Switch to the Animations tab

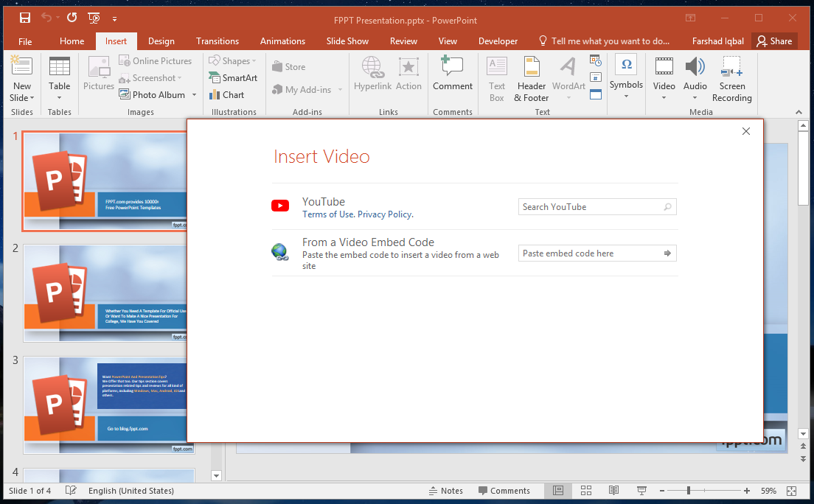282,41
